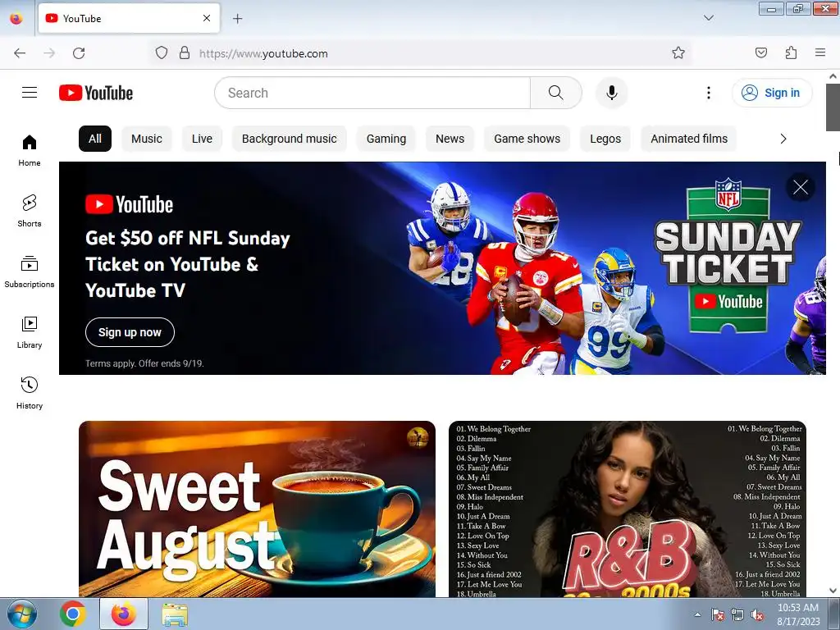Click the scrollbar down arrow
Screen dimensions: 840x630
[833, 591]
